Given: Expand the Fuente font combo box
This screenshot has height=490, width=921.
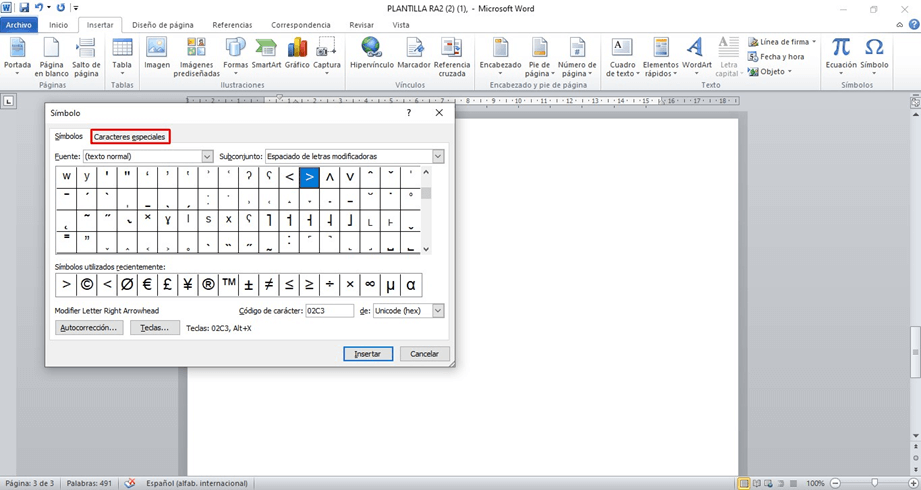Looking at the screenshot, I should point(207,156).
